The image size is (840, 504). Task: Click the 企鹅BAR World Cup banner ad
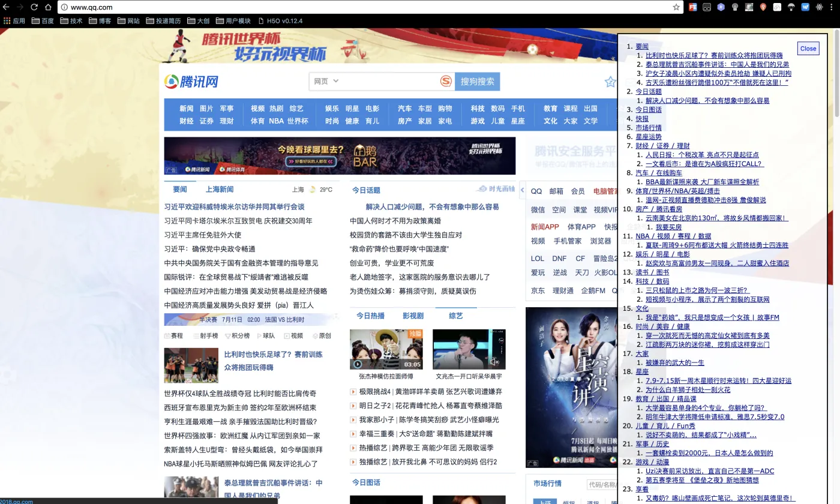tap(340, 156)
